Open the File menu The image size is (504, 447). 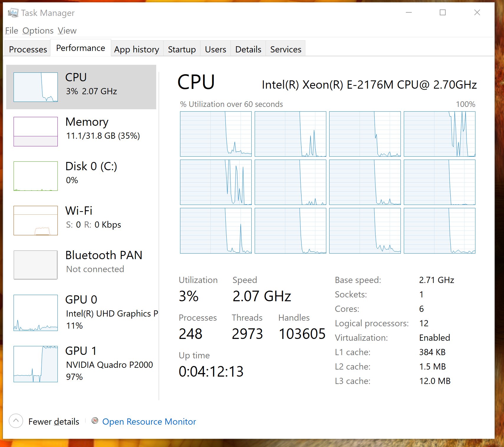tap(11, 31)
